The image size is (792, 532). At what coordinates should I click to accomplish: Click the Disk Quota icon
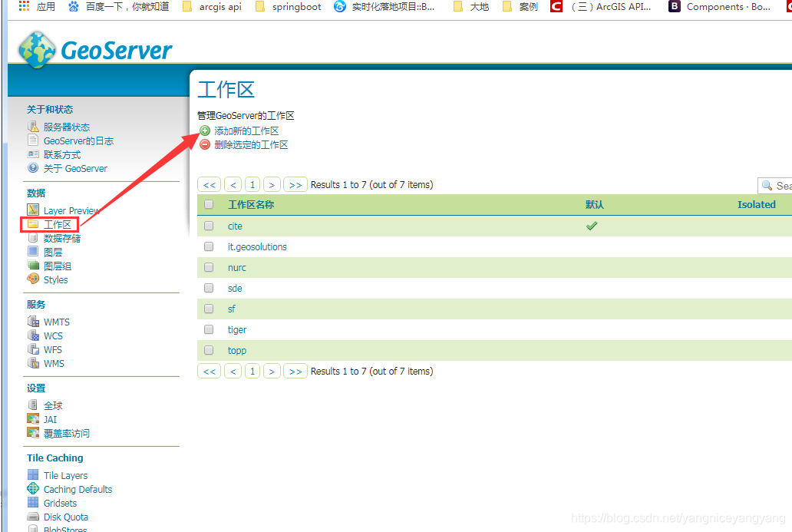click(33, 517)
